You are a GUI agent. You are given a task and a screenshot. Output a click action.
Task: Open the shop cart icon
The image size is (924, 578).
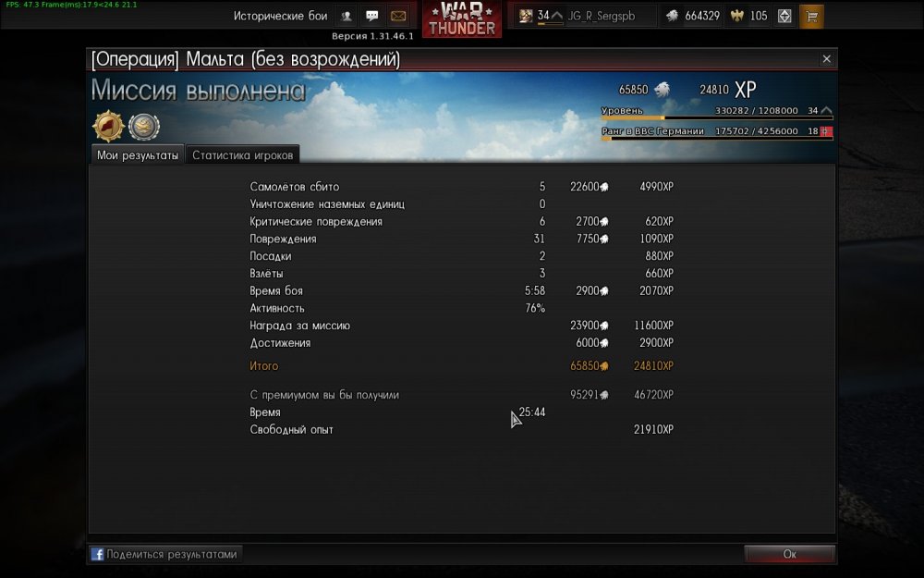[811, 16]
